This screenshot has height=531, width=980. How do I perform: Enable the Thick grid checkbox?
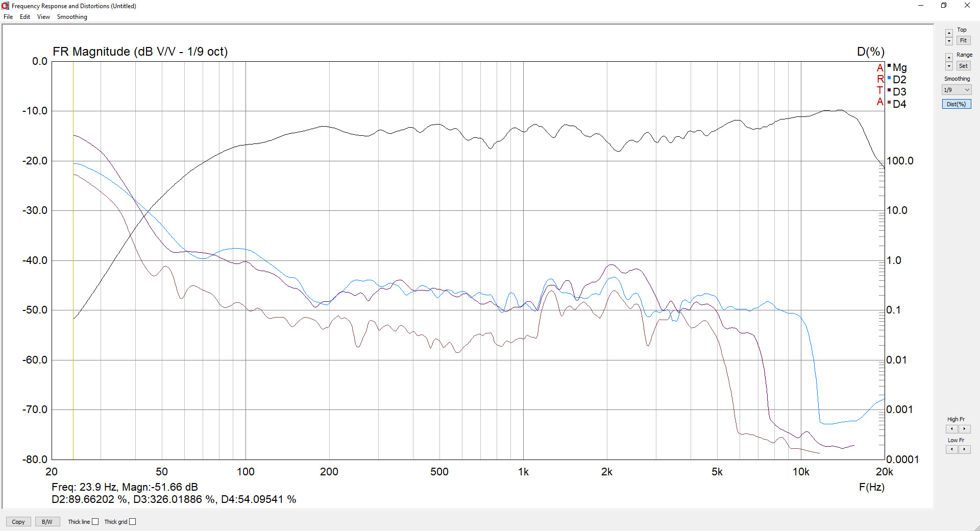click(x=133, y=522)
